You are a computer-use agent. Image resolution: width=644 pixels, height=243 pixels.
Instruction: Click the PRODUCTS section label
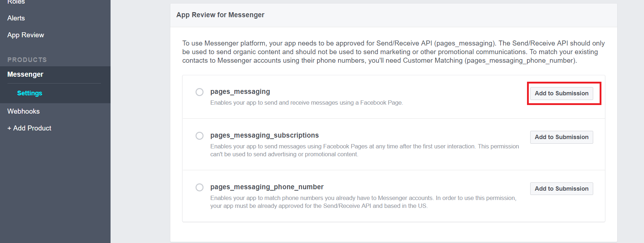pos(27,60)
